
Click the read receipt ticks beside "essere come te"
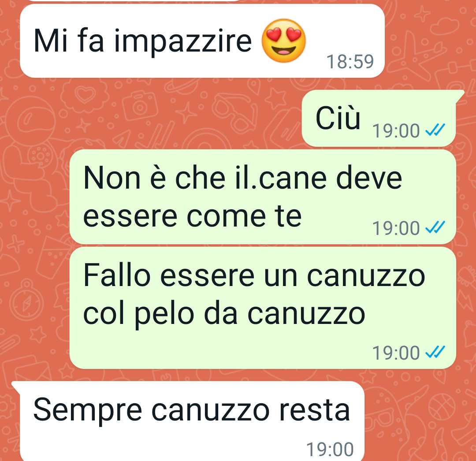pos(435,227)
